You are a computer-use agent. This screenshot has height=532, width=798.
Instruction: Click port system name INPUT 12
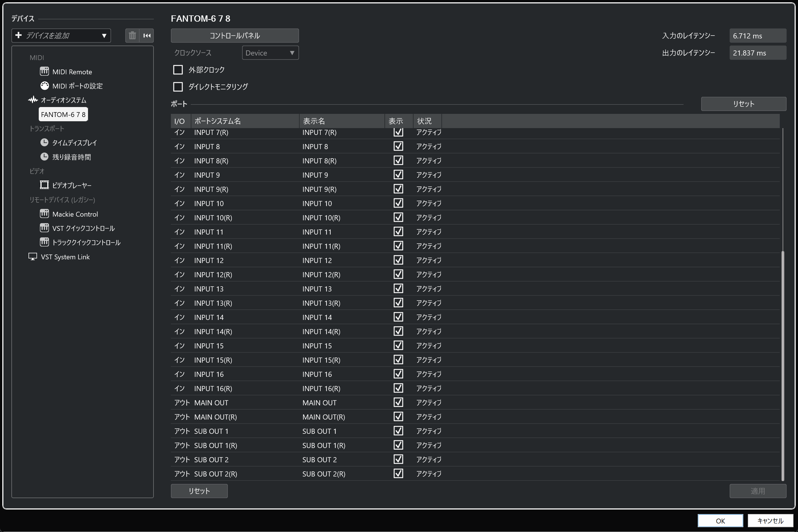click(209, 260)
